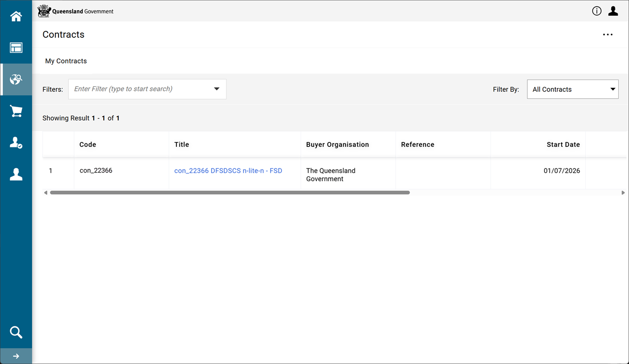Click the scroll right arrow of table
Screen dimensions: 629x364
click(x=623, y=193)
